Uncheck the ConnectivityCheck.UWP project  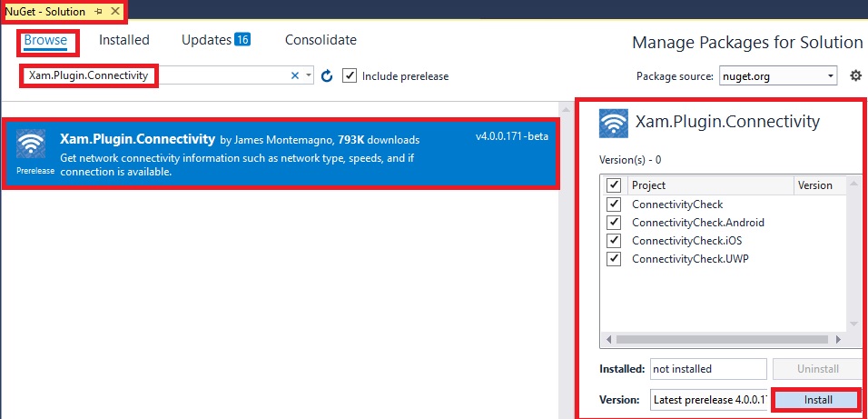point(614,258)
